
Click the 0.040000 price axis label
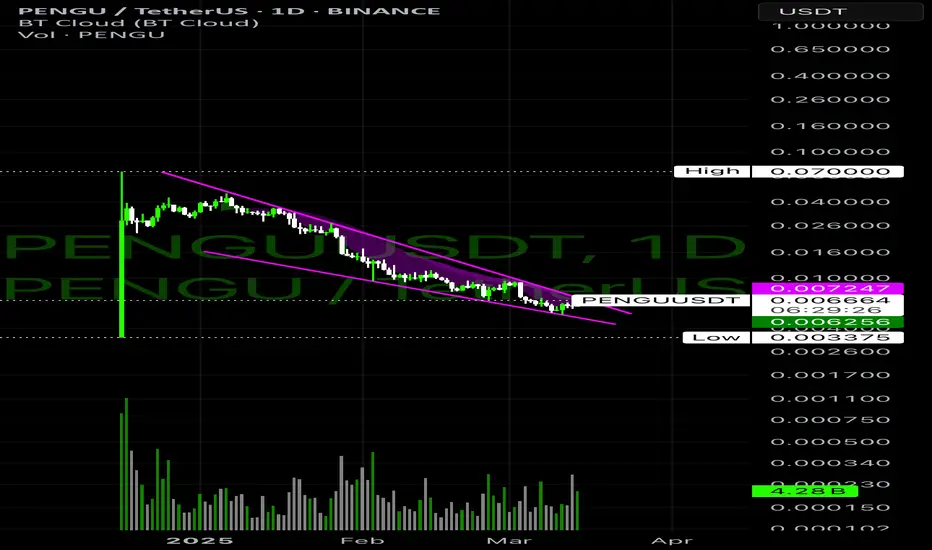click(x=830, y=202)
